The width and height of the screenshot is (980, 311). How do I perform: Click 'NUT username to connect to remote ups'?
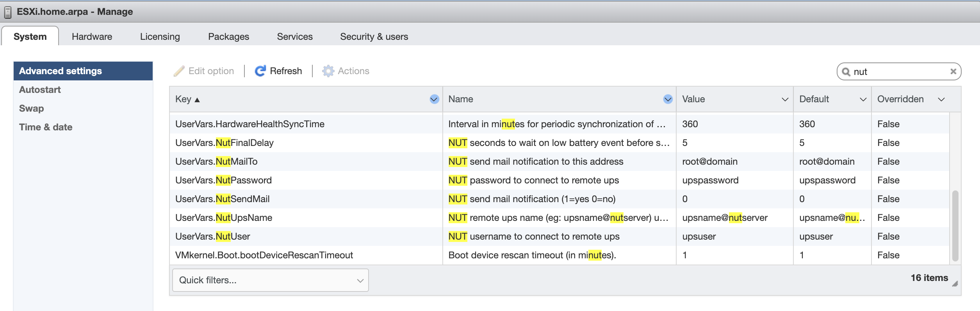pos(534,236)
